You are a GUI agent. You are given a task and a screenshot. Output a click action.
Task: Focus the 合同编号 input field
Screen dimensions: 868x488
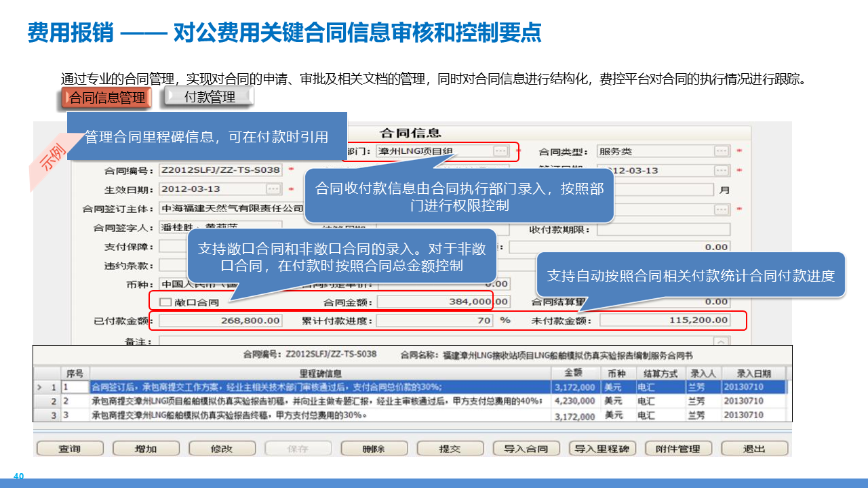(x=220, y=170)
